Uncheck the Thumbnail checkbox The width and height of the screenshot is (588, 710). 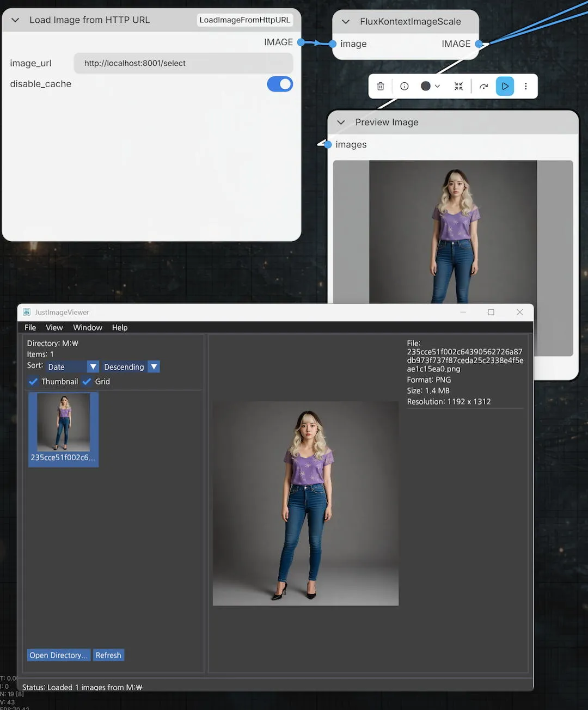pos(33,381)
